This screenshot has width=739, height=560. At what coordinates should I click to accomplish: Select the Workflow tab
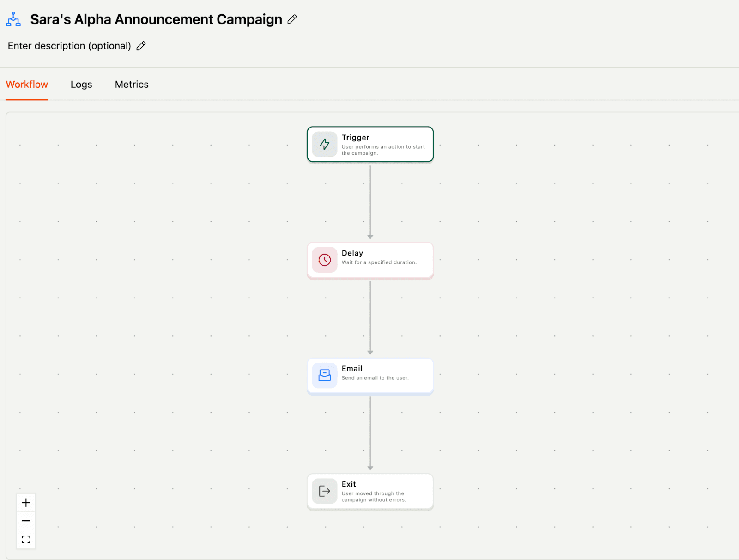26,85
